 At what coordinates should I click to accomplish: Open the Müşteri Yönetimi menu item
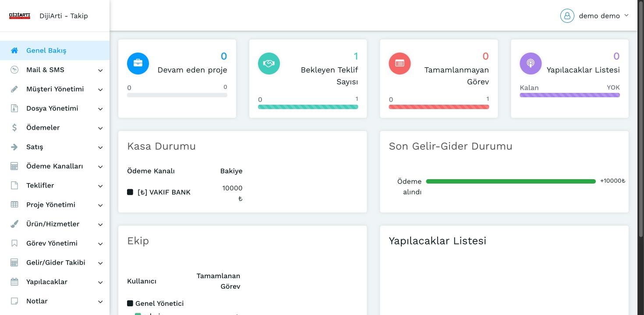point(55,89)
